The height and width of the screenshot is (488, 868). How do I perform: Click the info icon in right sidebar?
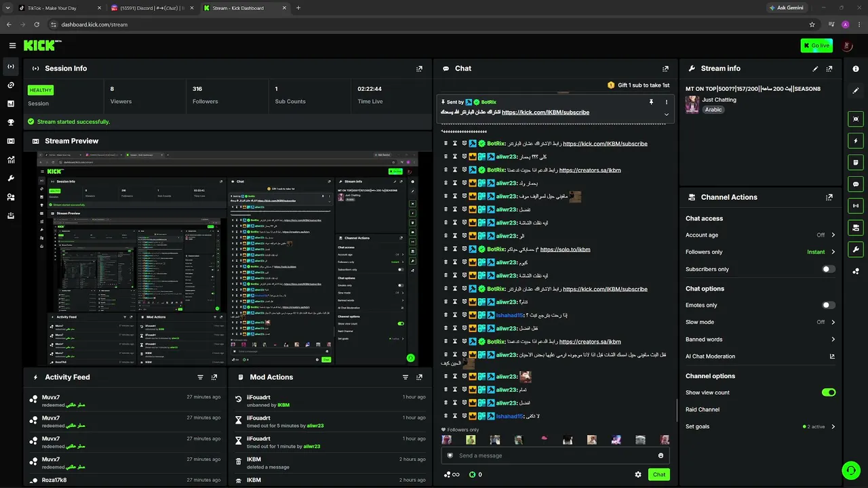tap(856, 68)
